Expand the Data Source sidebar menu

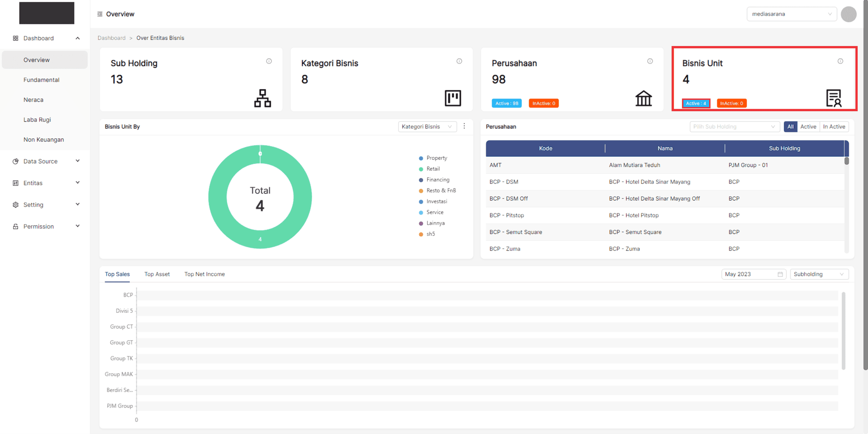click(x=46, y=161)
